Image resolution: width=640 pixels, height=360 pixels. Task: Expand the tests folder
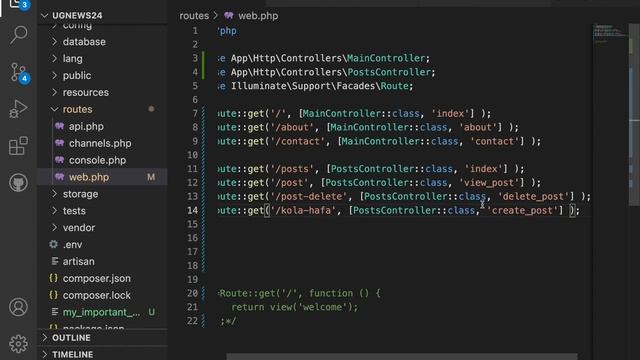(54, 211)
